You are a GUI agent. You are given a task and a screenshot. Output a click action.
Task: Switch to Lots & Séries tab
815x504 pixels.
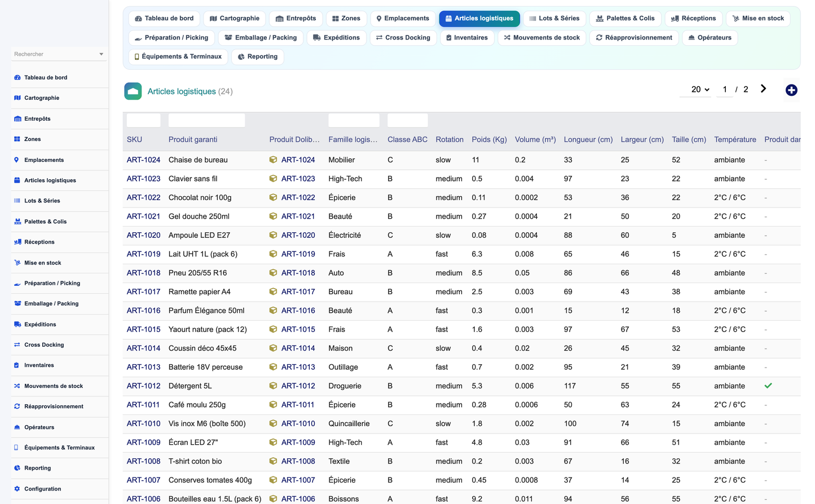[x=555, y=19]
